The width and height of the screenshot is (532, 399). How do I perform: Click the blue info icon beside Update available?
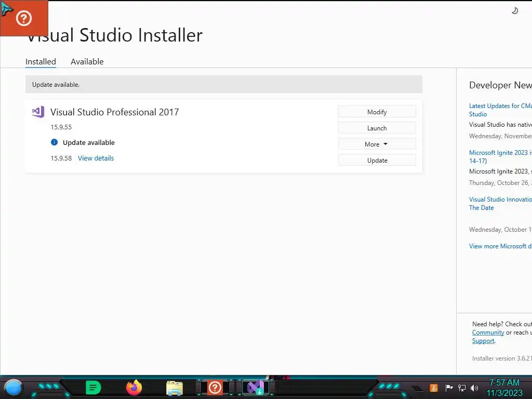click(x=54, y=142)
